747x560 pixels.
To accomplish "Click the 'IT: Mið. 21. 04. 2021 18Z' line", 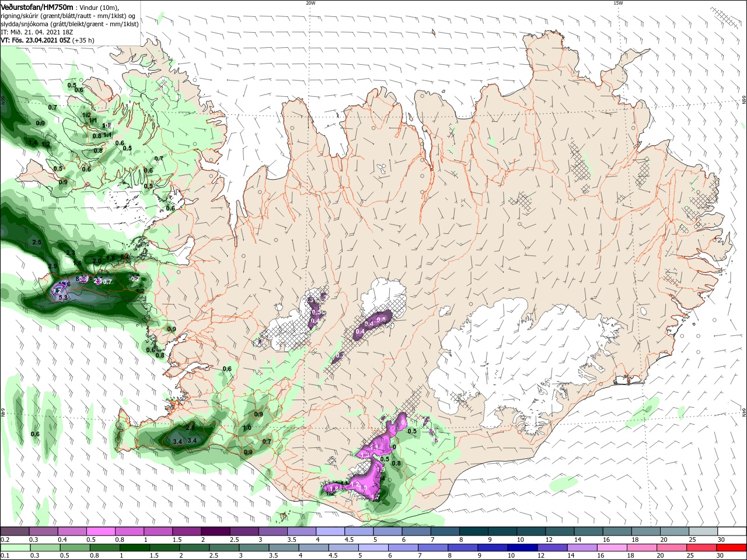I will pos(37,33).
